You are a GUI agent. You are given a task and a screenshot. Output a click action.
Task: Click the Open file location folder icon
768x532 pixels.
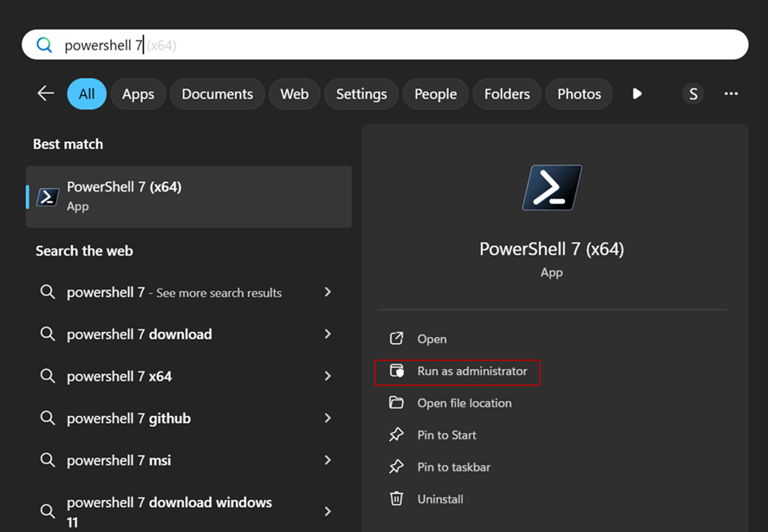pos(396,403)
